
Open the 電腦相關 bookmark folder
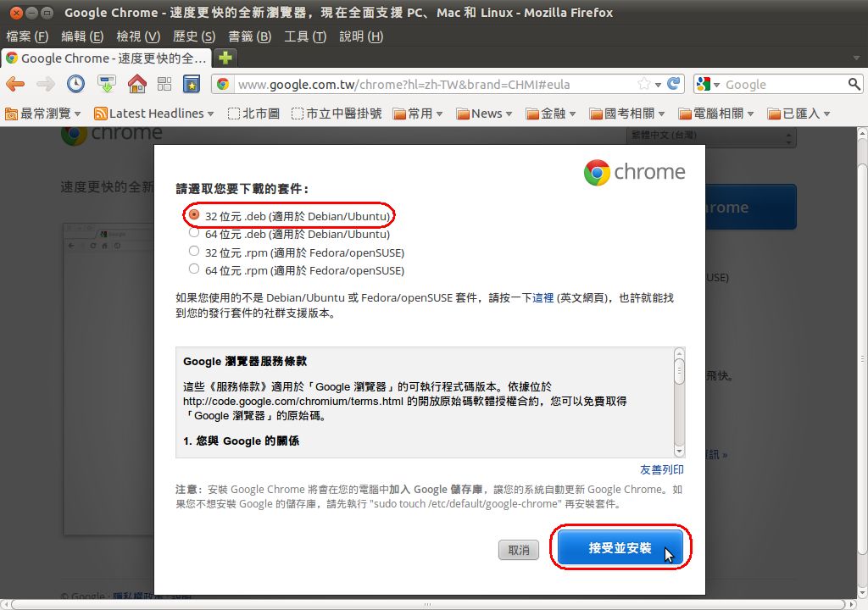715,114
